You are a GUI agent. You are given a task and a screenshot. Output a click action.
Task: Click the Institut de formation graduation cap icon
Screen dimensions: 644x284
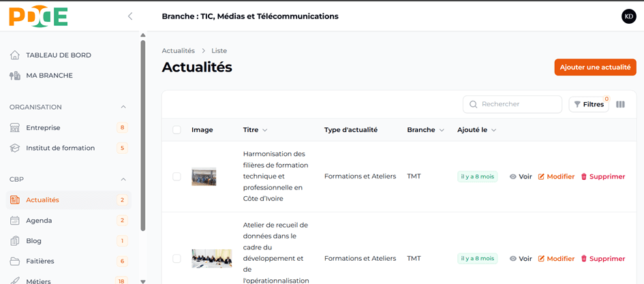click(15, 148)
